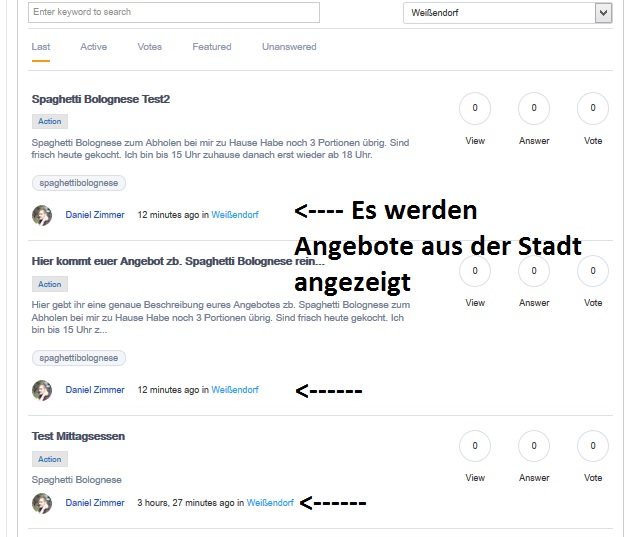629x537 pixels.
Task: Click the Action badge under Test Mittagsessen
Action: [49, 459]
